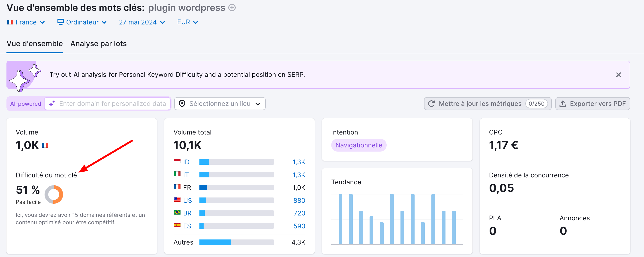The image size is (644, 257).
Task: Open the IT country link
Action: tap(186, 175)
